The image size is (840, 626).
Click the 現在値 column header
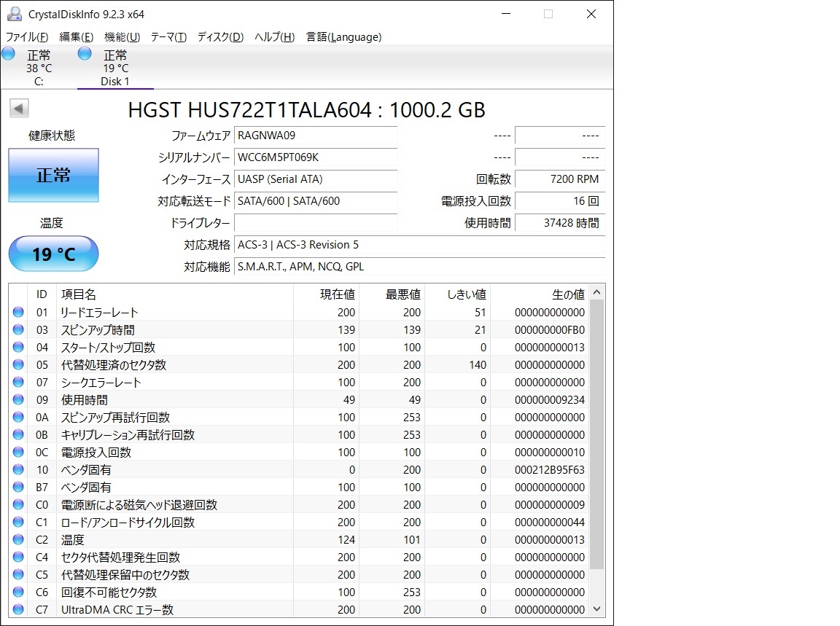tap(326, 294)
